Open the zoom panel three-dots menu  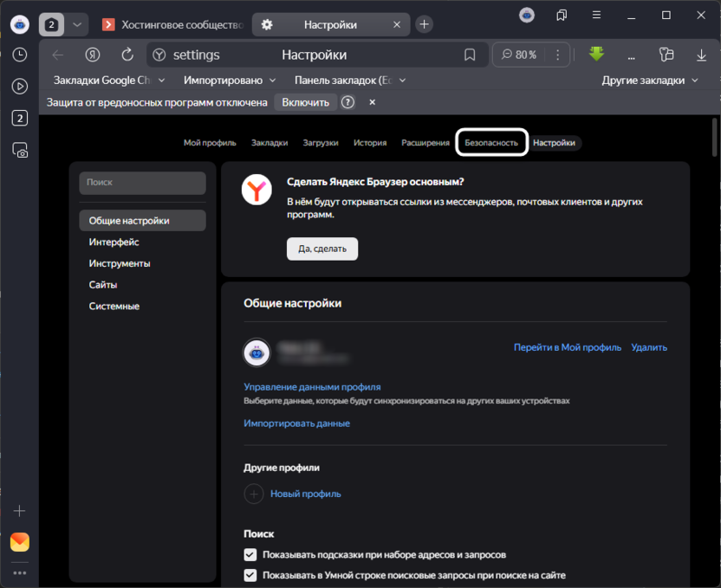(x=557, y=55)
